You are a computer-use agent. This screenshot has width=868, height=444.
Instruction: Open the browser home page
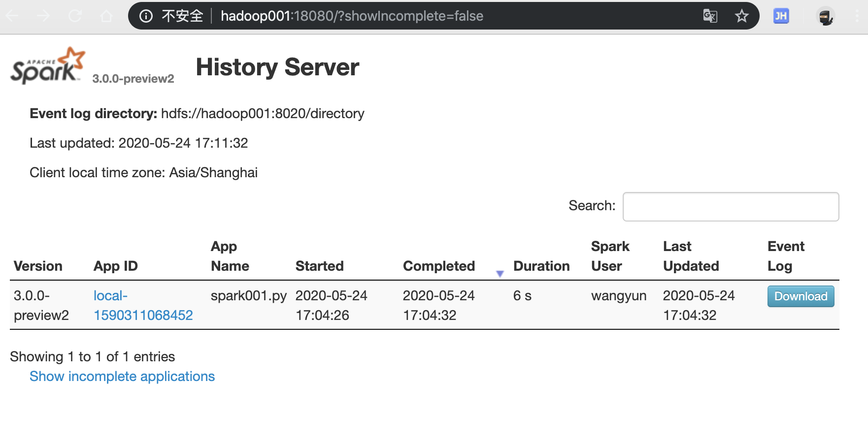coord(106,16)
